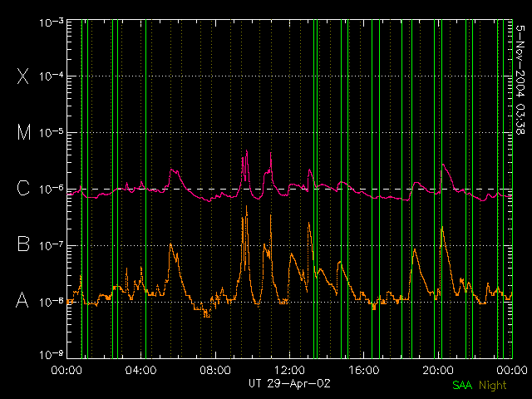
Task: Click the 10^-7 y-axis tick label
Action: coord(52,245)
